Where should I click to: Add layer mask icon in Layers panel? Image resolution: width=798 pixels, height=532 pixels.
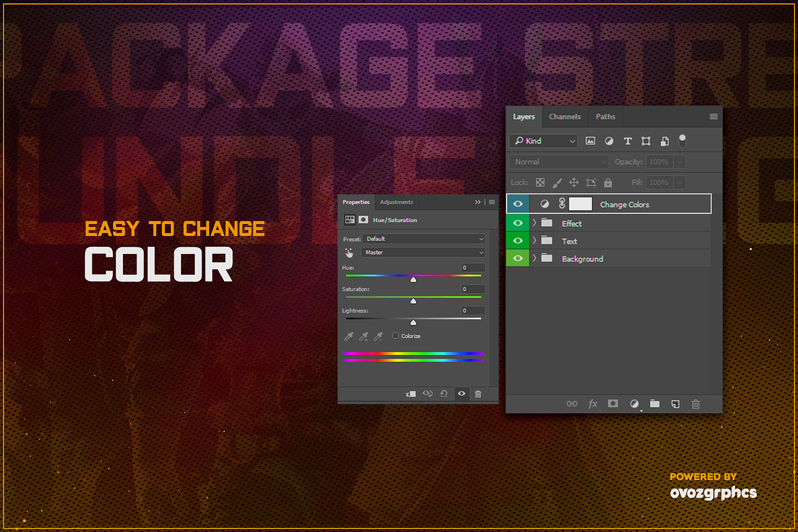point(613,404)
